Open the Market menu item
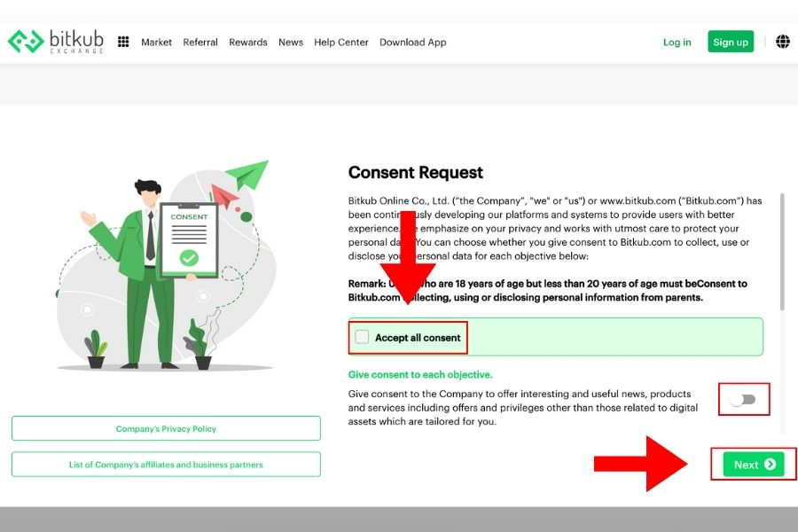This screenshot has height=532, width=798. (x=156, y=43)
